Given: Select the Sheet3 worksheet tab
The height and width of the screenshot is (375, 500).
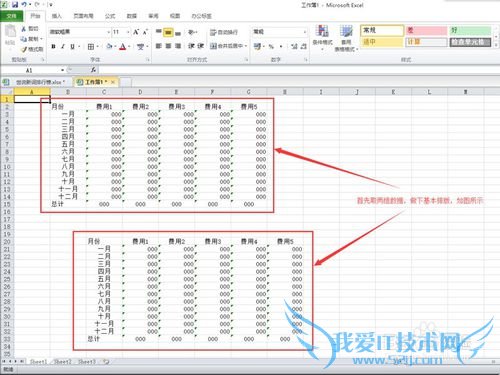Looking at the screenshot, I should click(87, 361).
